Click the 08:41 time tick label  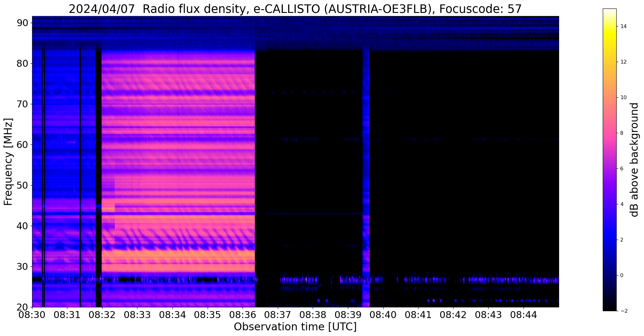click(418, 315)
